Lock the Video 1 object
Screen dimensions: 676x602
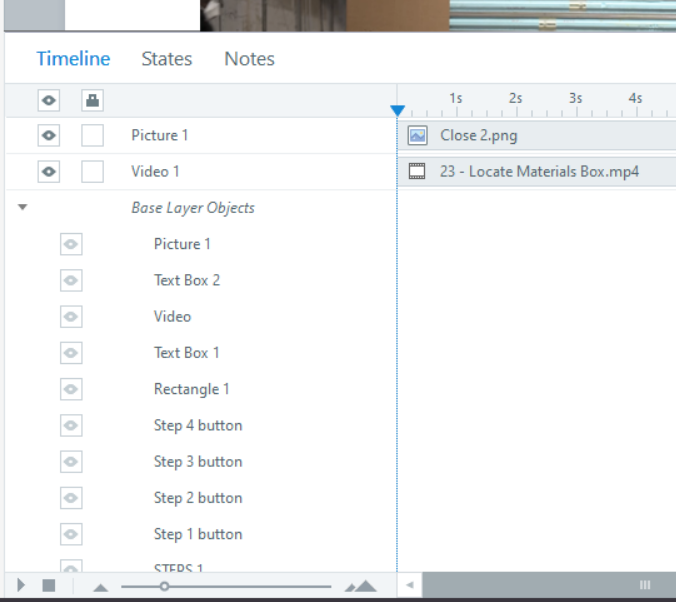pyautogui.click(x=92, y=172)
